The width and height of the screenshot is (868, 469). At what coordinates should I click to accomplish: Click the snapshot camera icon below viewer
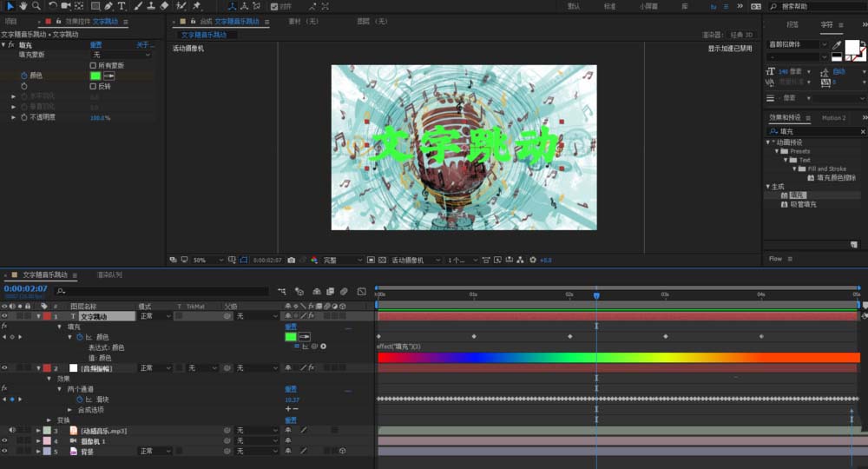pos(292,260)
